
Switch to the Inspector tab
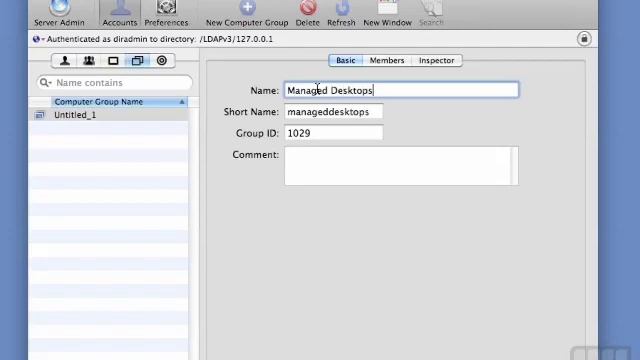tap(436, 60)
